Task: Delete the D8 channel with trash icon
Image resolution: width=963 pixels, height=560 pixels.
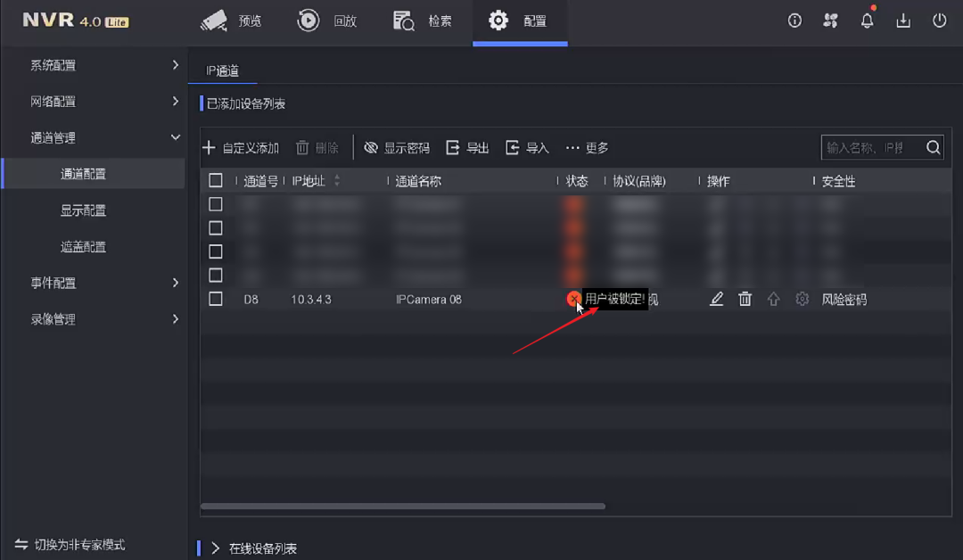Action: tap(745, 299)
